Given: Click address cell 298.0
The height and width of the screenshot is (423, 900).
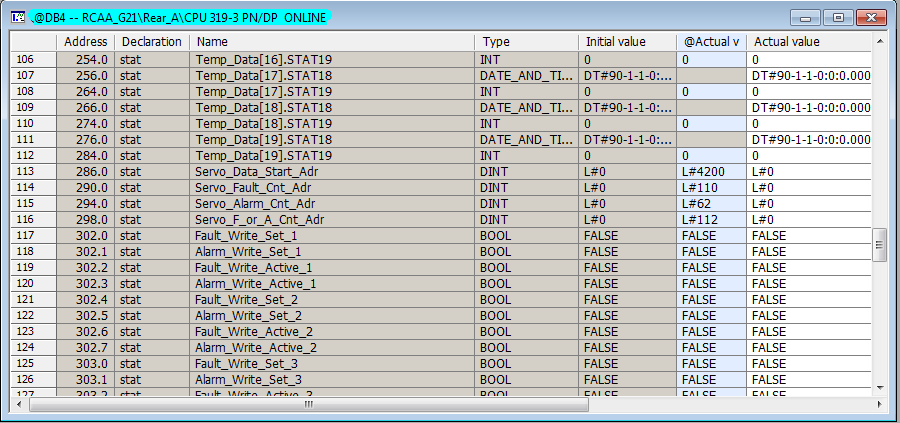Looking at the screenshot, I should click(86, 220).
